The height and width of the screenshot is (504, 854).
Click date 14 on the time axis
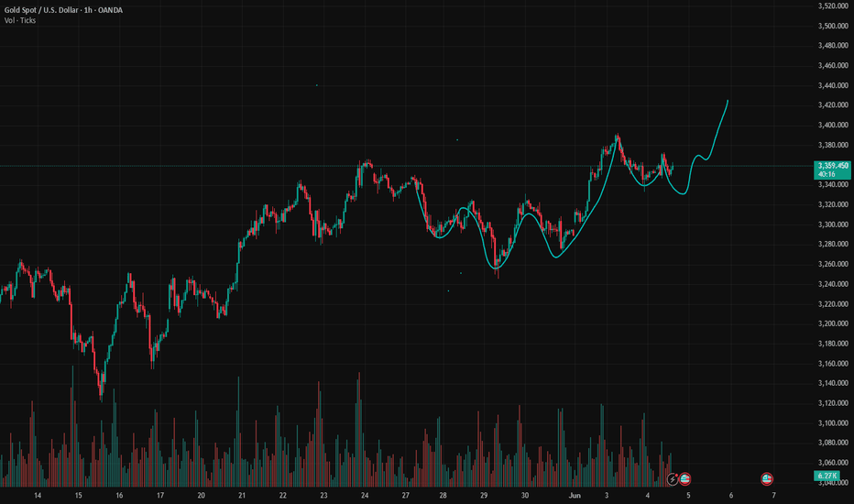pyautogui.click(x=38, y=495)
